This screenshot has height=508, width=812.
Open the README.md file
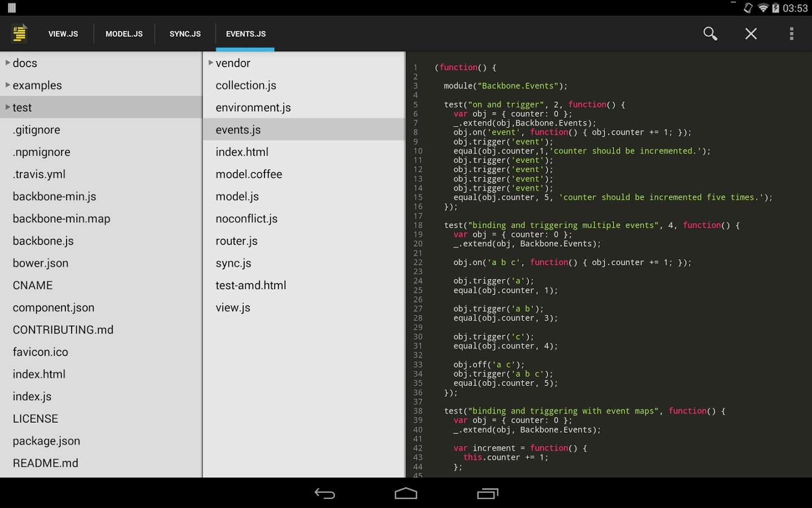coord(46,463)
